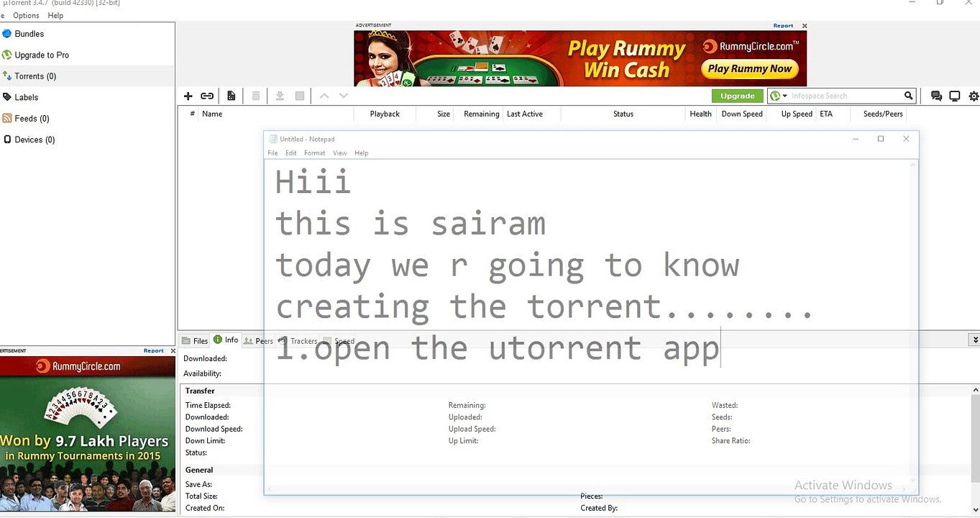Click the Start download arrow icon
The image size is (980, 518).
tap(280, 96)
